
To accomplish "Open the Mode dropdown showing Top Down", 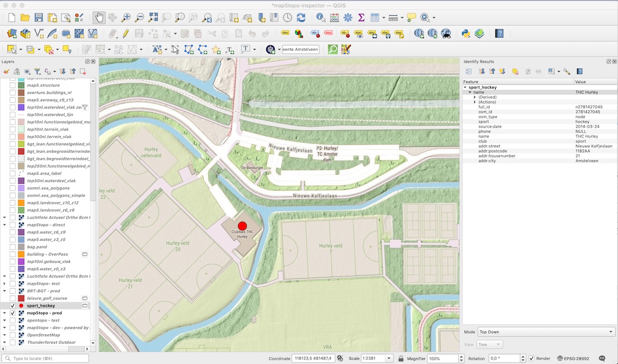I will pyautogui.click(x=545, y=332).
